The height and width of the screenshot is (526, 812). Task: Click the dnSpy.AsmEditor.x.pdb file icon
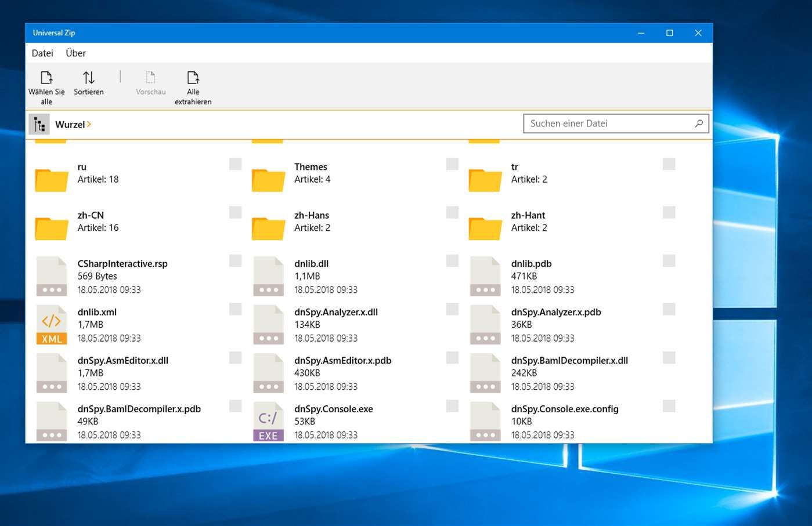[x=268, y=373]
